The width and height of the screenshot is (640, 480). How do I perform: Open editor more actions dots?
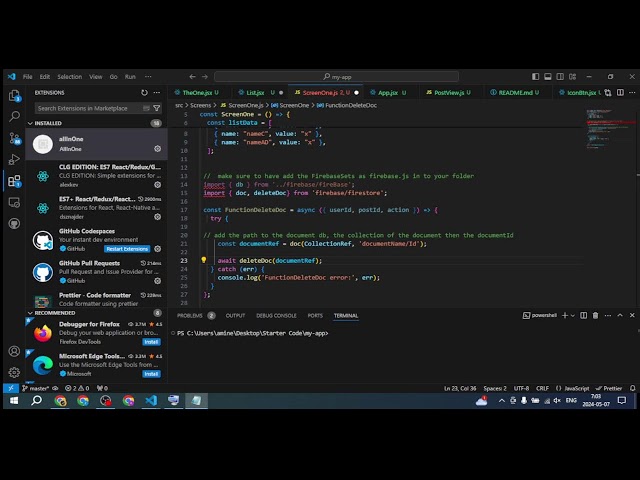[632, 93]
